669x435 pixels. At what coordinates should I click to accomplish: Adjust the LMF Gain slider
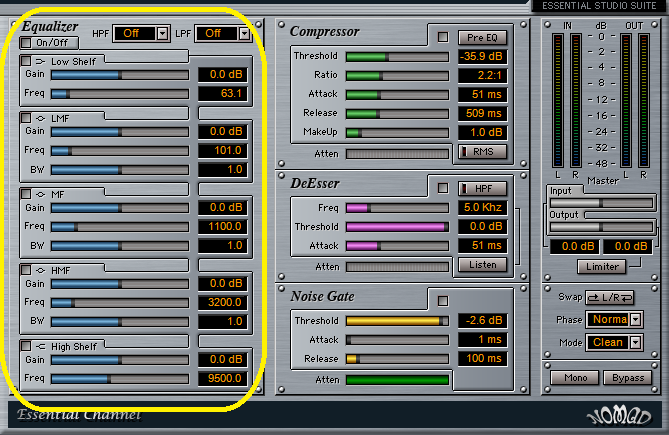pyautogui.click(x=120, y=132)
